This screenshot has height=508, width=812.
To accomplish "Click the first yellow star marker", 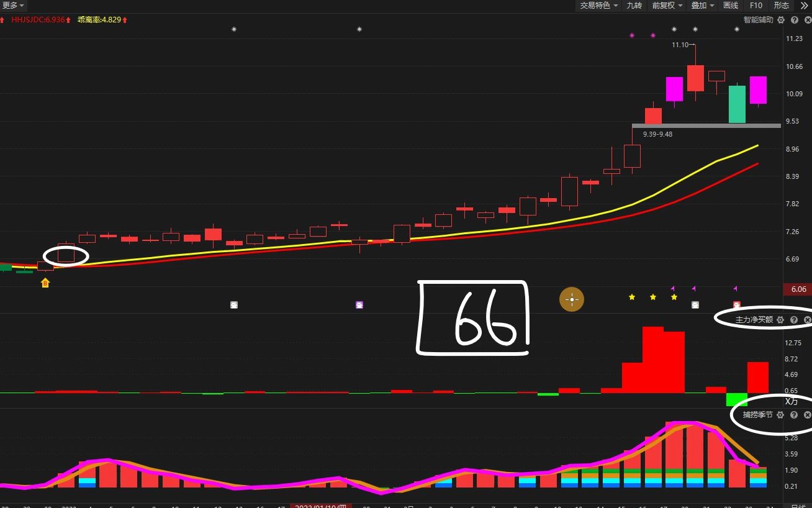I will coord(632,297).
